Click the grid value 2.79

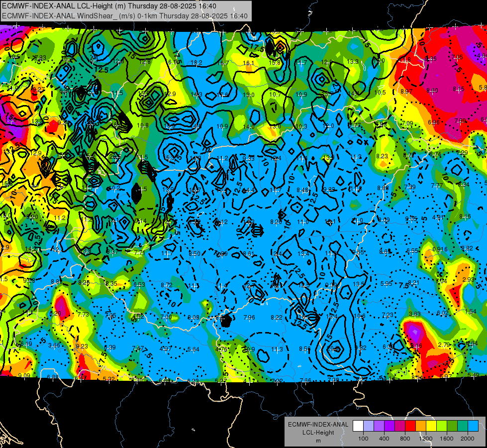(444, 345)
